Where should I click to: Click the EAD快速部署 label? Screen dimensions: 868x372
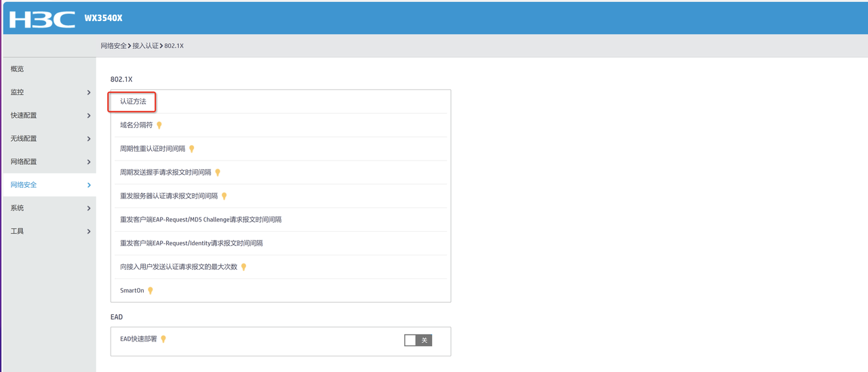point(138,339)
